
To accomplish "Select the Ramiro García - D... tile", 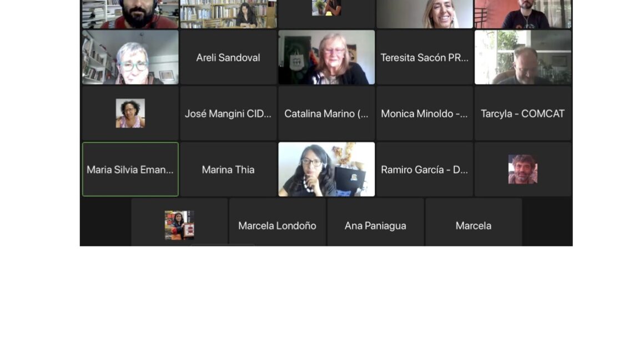I will click(424, 169).
